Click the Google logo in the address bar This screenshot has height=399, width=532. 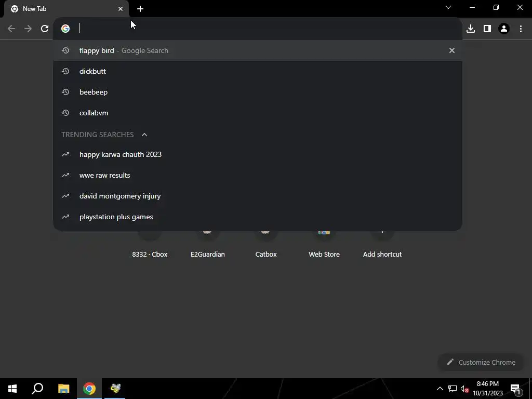65,29
